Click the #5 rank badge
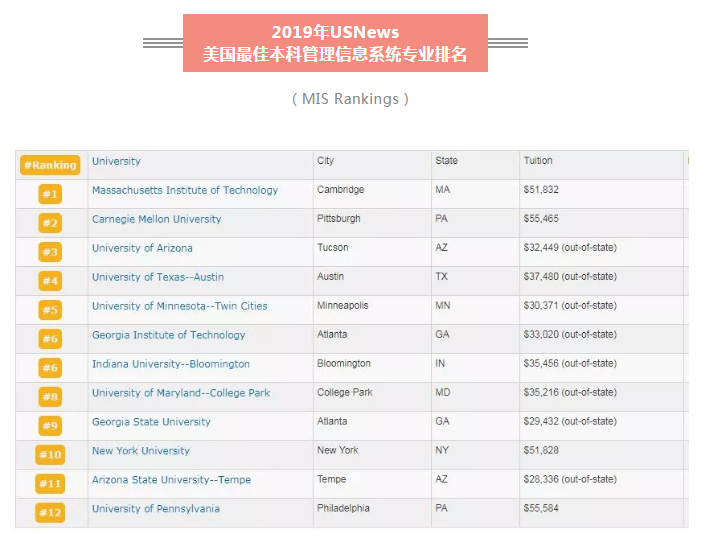The width and height of the screenshot is (705, 542). (x=50, y=310)
